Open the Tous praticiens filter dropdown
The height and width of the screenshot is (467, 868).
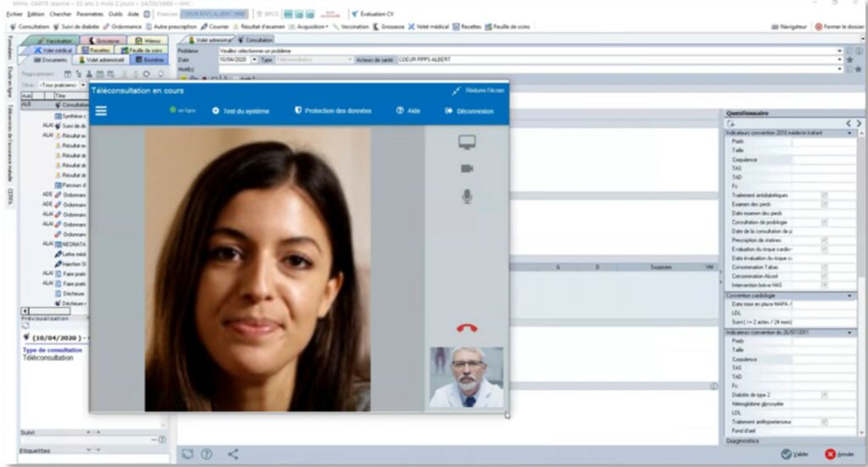(84, 86)
